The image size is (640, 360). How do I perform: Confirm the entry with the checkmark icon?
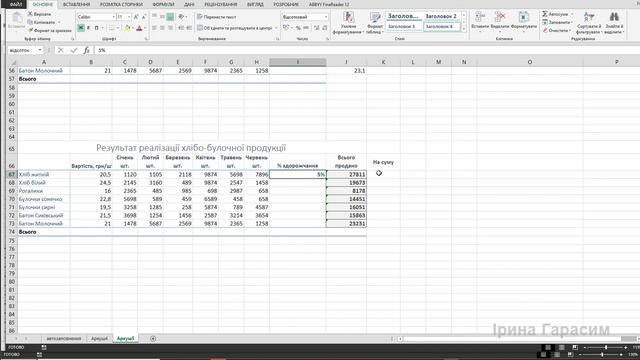coord(73,50)
